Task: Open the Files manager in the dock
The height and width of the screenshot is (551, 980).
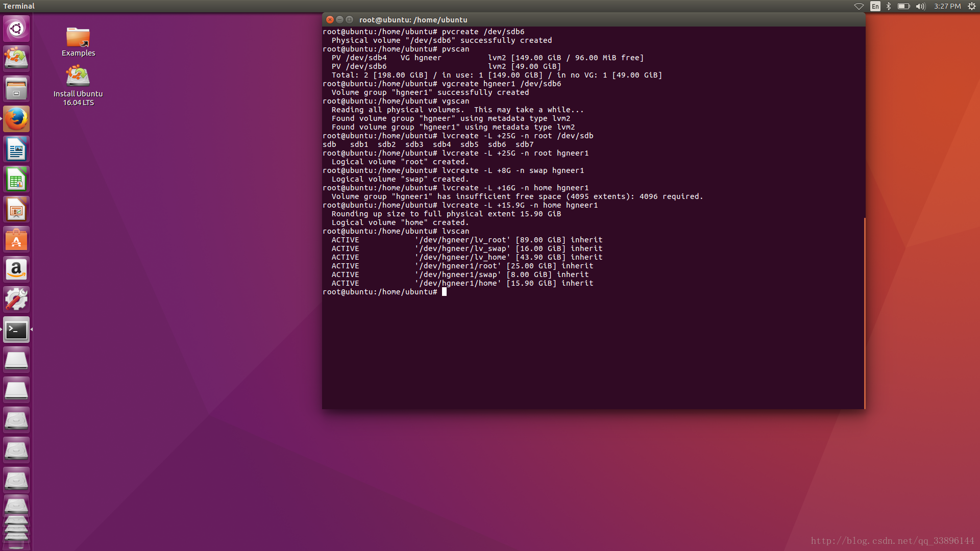Action: point(16,89)
